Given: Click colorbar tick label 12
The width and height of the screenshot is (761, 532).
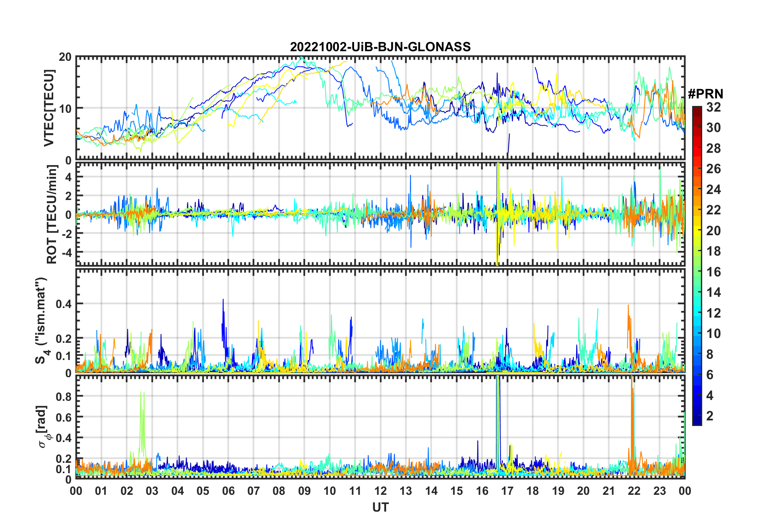Looking at the screenshot, I should [x=713, y=313].
